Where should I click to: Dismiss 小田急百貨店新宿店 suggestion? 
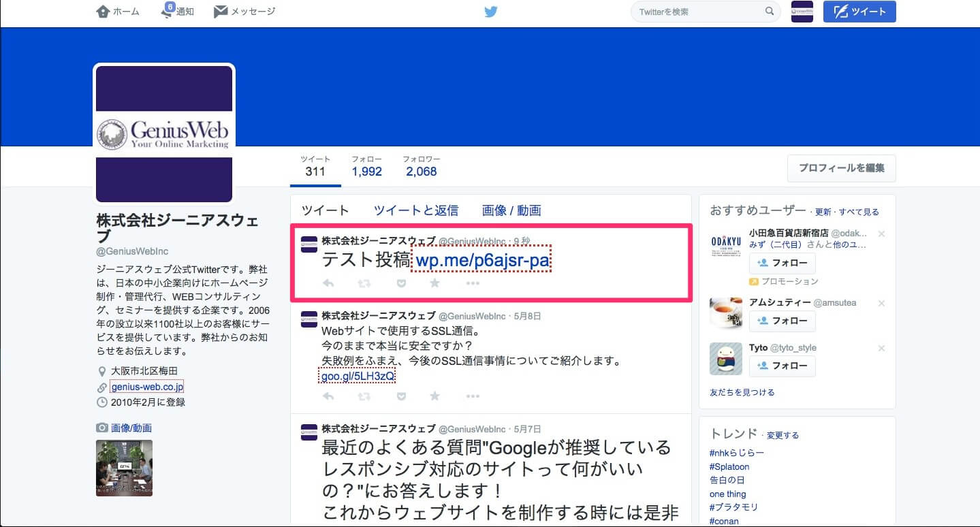pos(881,234)
